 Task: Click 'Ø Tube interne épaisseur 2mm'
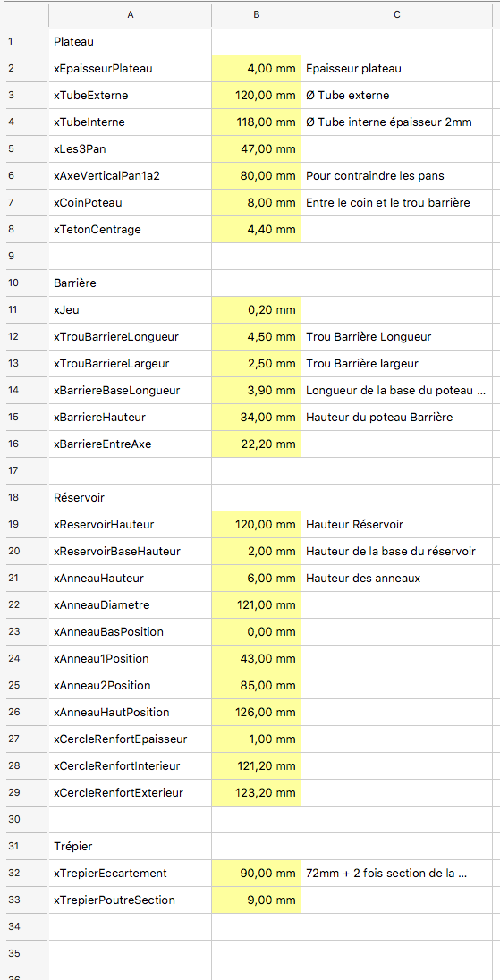[x=397, y=122]
